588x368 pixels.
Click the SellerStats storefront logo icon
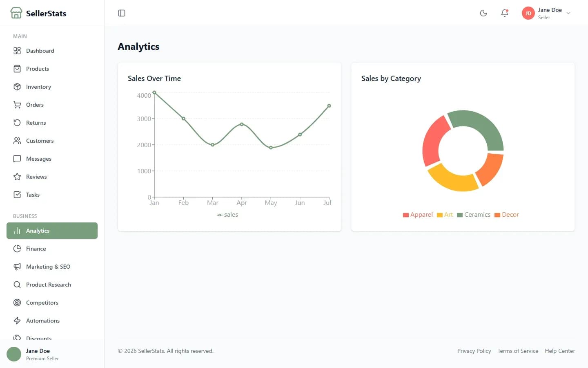[x=16, y=13]
